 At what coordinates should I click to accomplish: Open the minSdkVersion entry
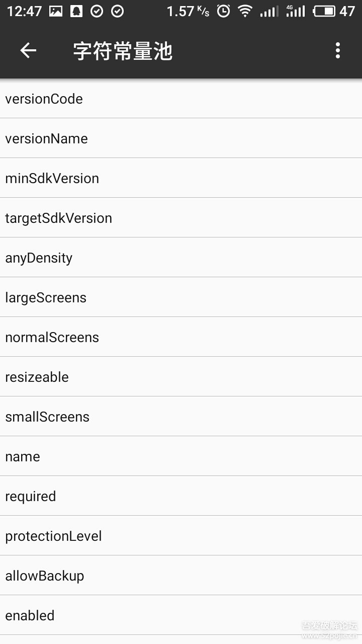tap(181, 178)
